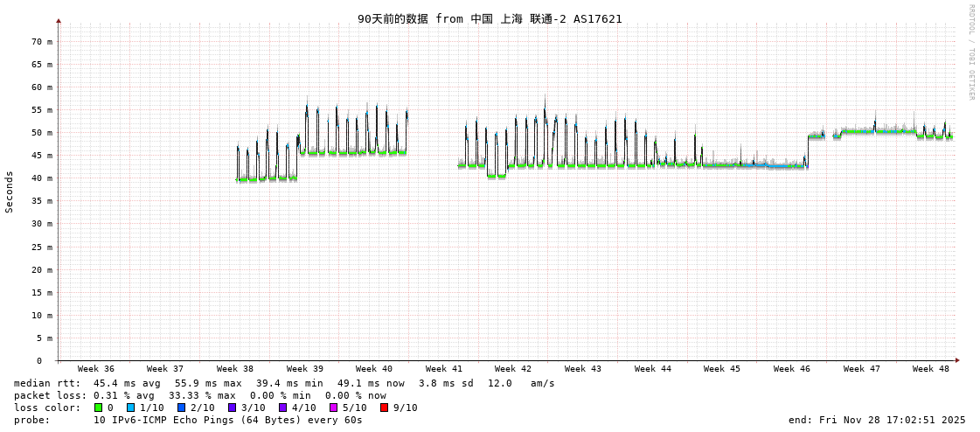Image resolution: width=980 pixels, height=432 pixels.
Task: Click the cyan 1/10 loss swatch
Action: point(130,408)
